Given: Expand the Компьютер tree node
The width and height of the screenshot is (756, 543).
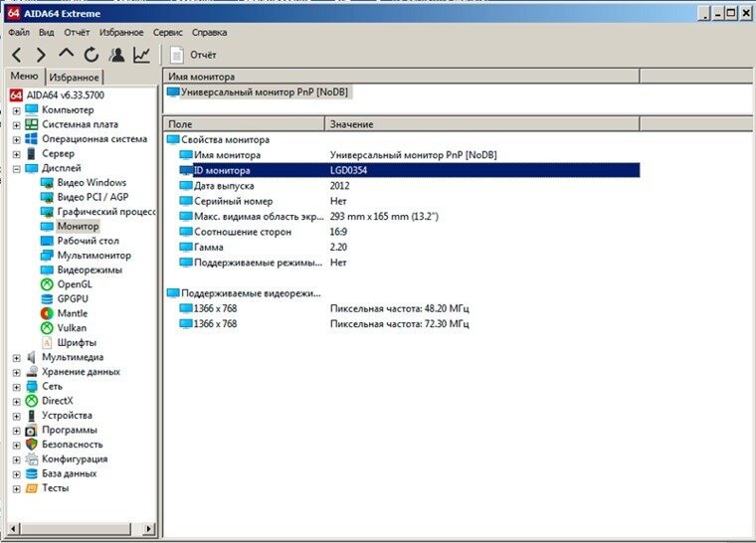Looking at the screenshot, I should (16, 111).
